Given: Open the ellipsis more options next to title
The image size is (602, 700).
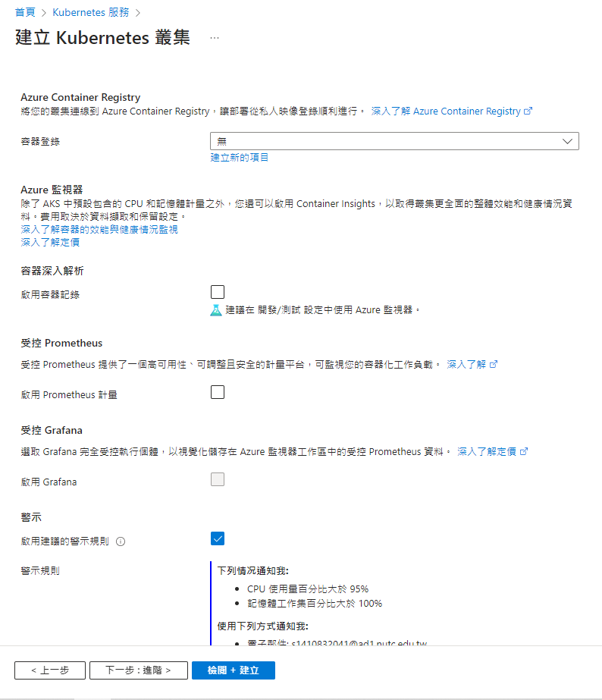Looking at the screenshot, I should (215, 38).
